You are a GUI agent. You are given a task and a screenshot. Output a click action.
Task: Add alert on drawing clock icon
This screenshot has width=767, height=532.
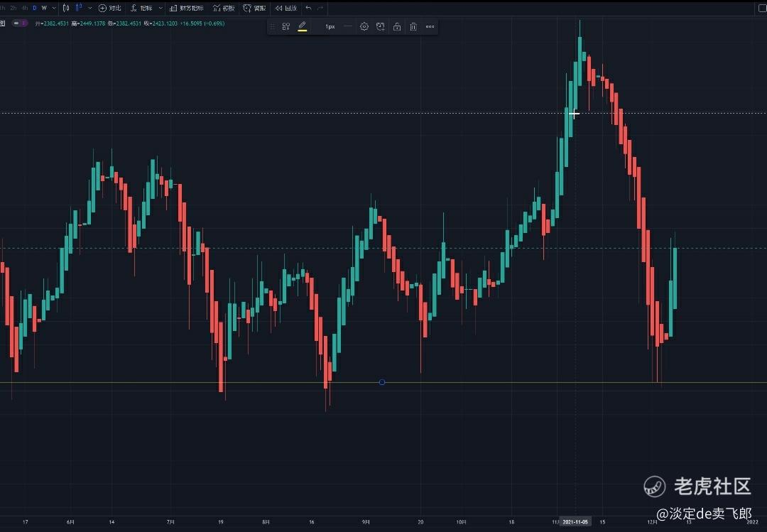tap(381, 27)
